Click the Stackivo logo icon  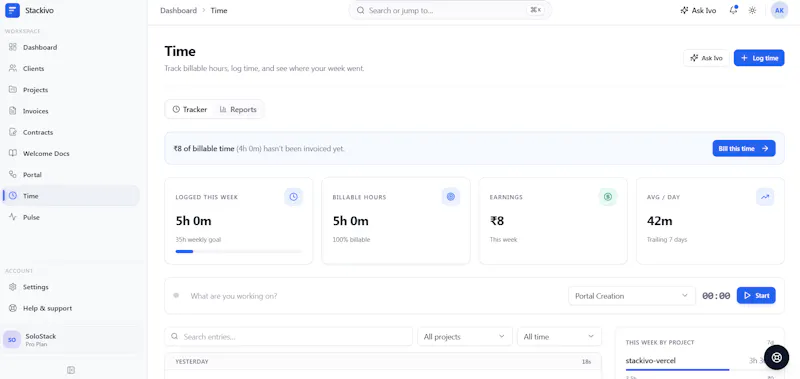tap(12, 10)
